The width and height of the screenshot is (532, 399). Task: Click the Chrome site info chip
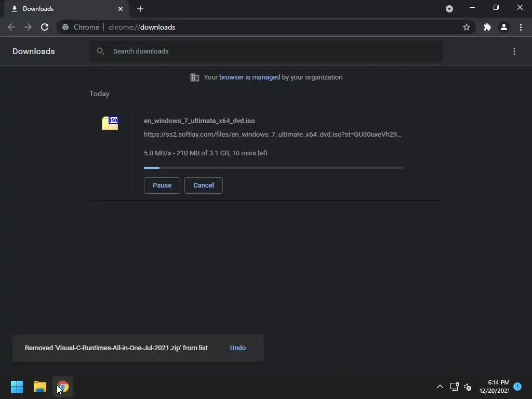point(81,27)
